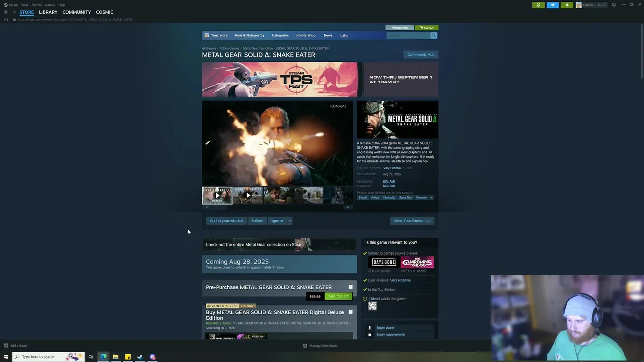Click the Ignore button
Viewport: 644px width, 362px height.
pos(277,221)
